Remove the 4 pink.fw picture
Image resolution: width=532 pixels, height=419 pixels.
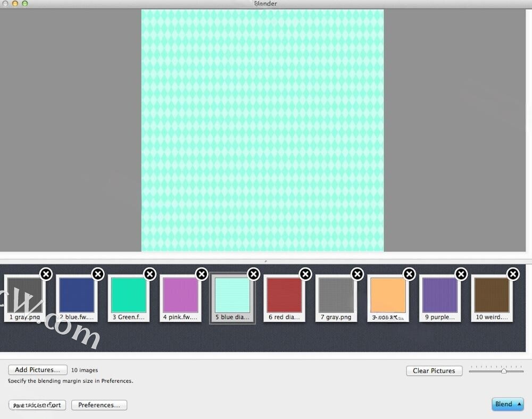202,274
